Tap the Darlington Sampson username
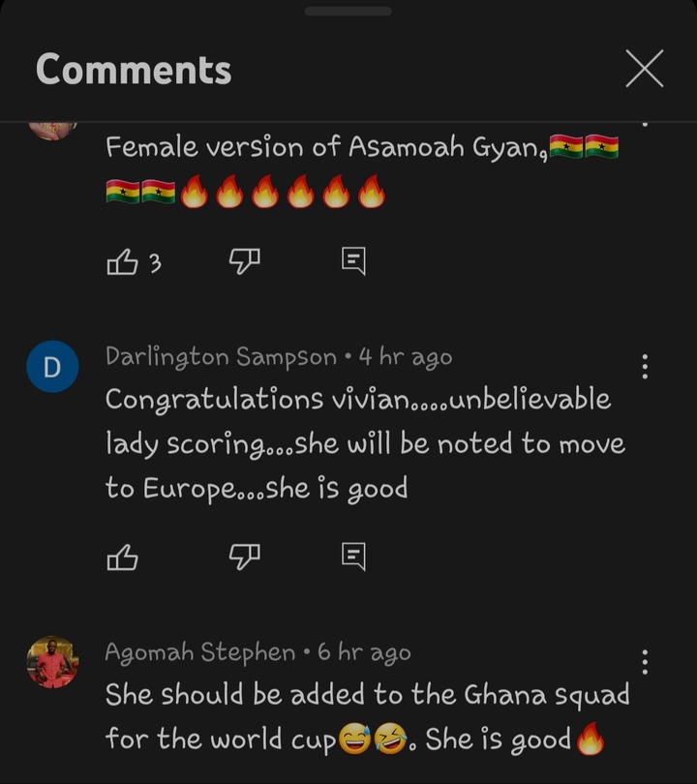This screenshot has width=697, height=784. [221, 357]
